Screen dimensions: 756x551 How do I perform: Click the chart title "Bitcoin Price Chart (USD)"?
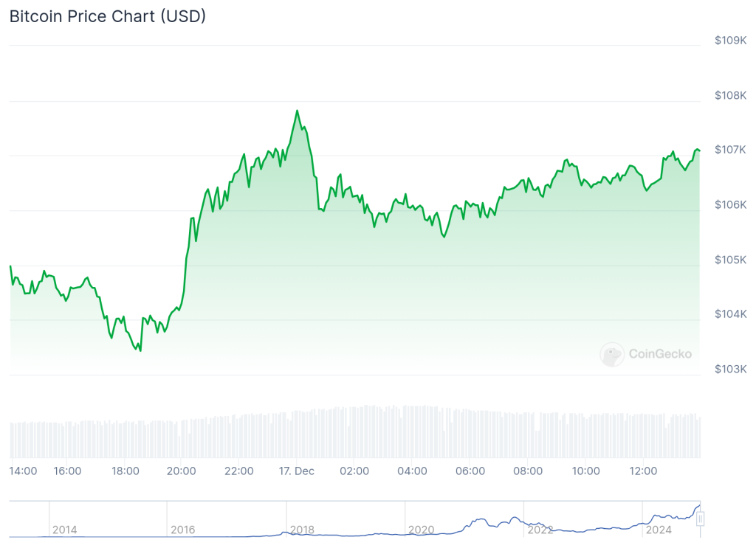click(108, 16)
